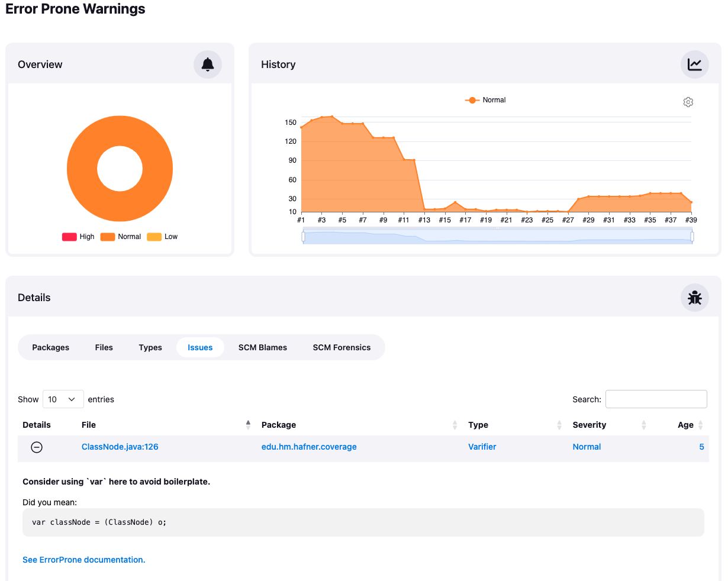This screenshot has height=581, width=728.
Task: Switch to the SCM Forensics tab
Action: tap(342, 347)
